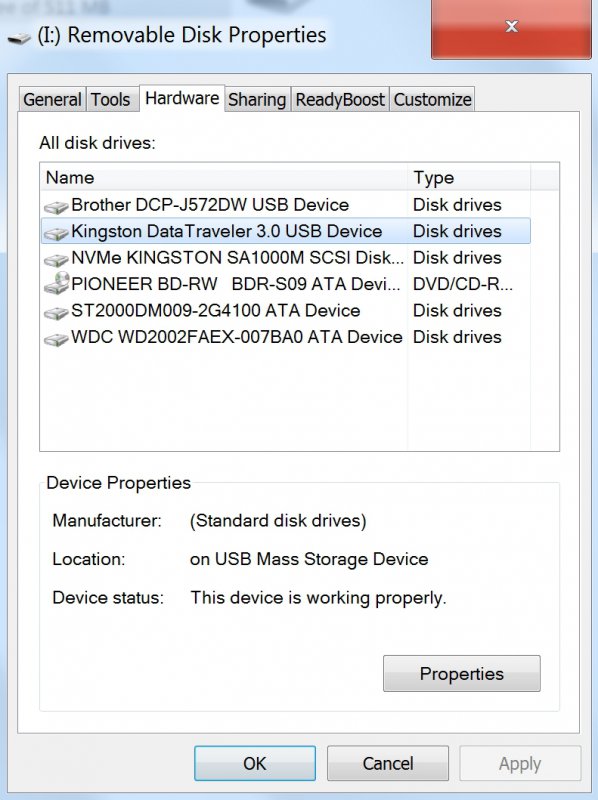The width and height of the screenshot is (598, 800).
Task: Confirm with the OK button
Action: tap(255, 763)
